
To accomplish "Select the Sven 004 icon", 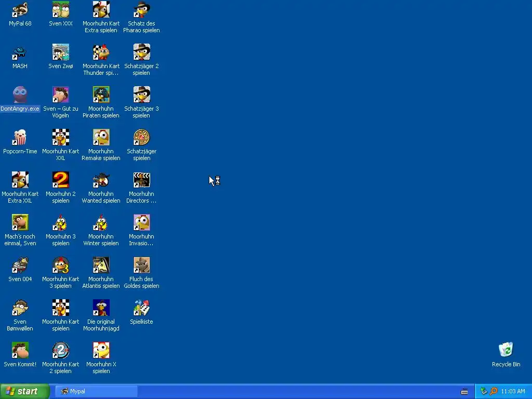I will [x=20, y=265].
